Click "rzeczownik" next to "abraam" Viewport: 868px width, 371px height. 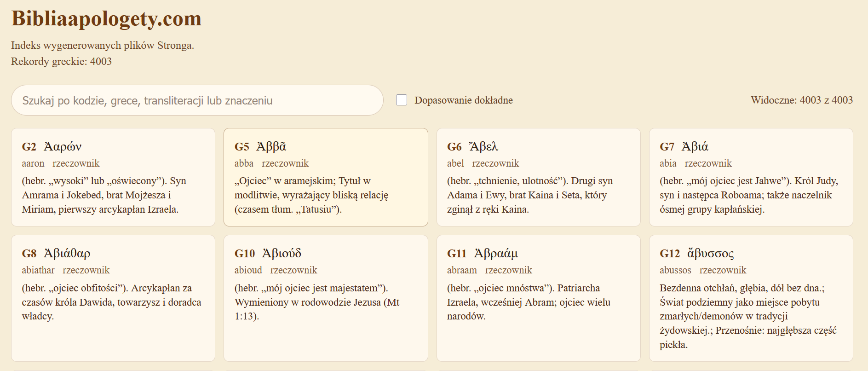click(x=508, y=270)
